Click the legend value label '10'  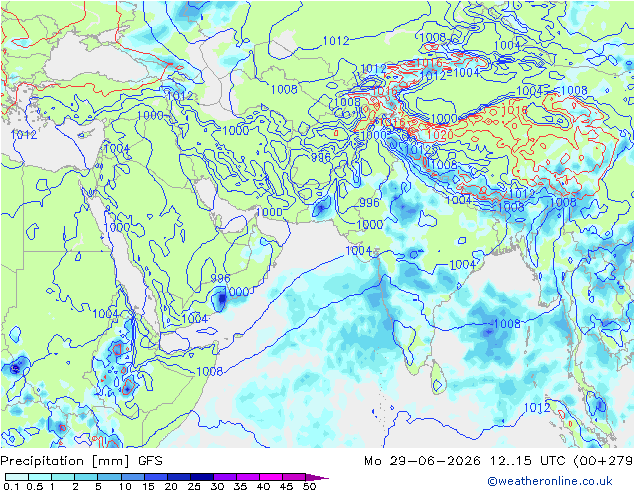125,486
